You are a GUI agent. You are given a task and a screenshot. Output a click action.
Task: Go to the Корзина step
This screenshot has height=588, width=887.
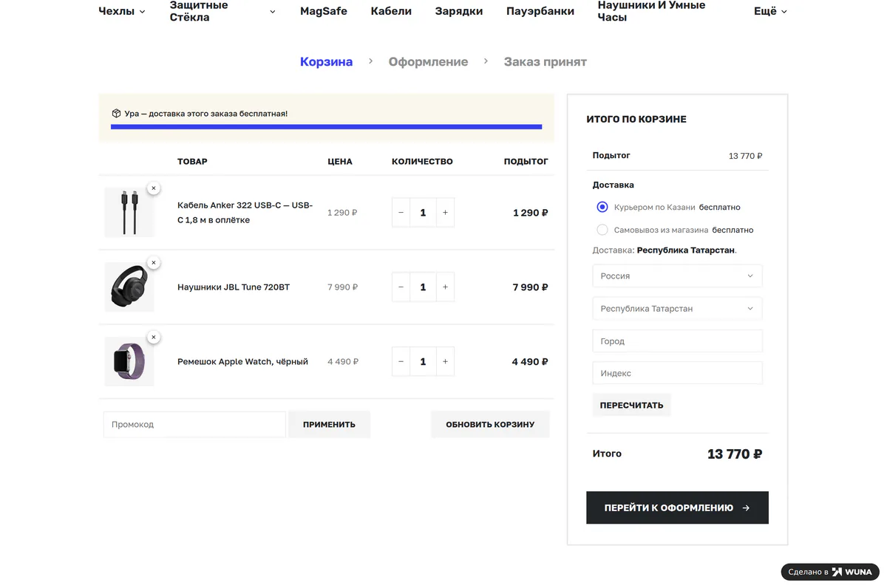click(326, 62)
